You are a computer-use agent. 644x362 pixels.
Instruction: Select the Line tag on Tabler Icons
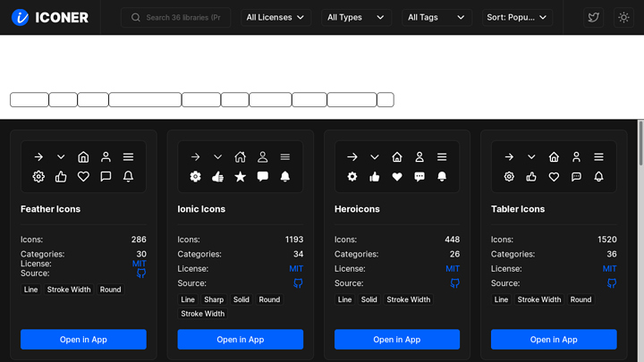(501, 299)
